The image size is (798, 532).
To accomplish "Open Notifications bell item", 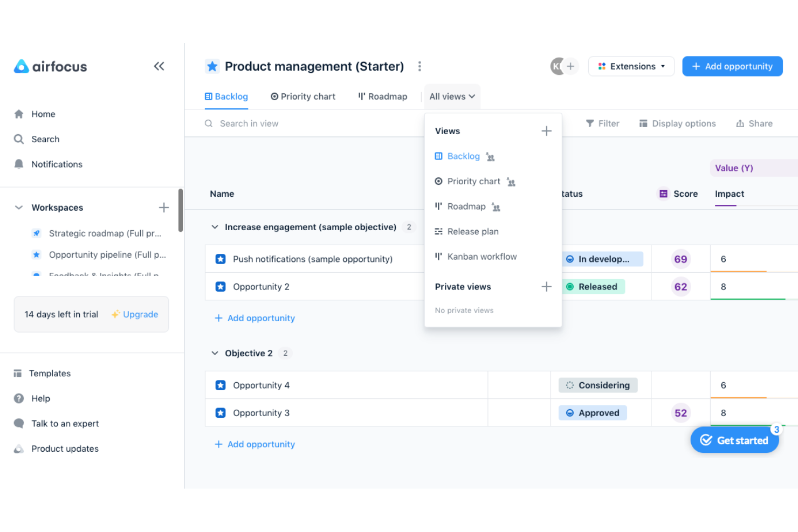I will pos(57,164).
